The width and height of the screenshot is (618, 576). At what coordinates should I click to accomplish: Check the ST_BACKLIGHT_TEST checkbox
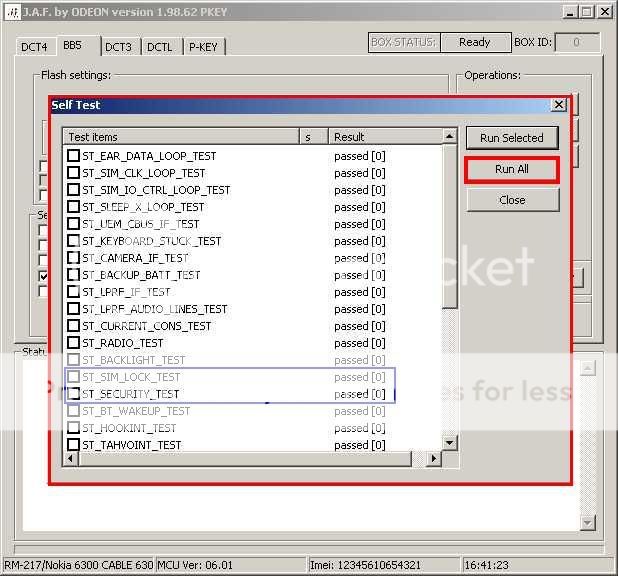coord(73,360)
